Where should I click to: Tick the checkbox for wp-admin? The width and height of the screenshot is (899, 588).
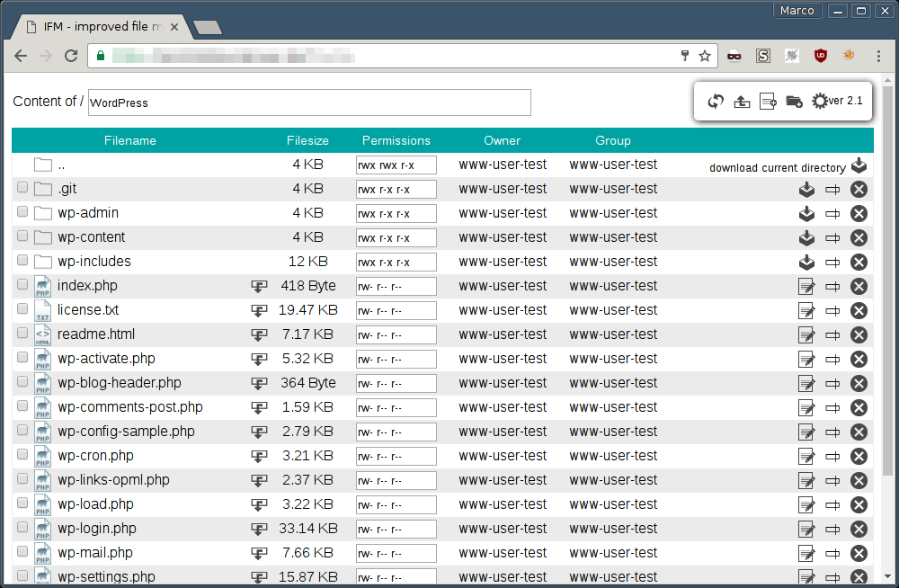pyautogui.click(x=22, y=211)
